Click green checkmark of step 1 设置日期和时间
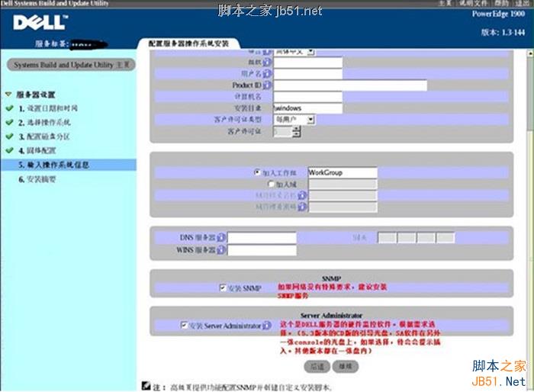Screen dimensions: 534x392 point(9,108)
